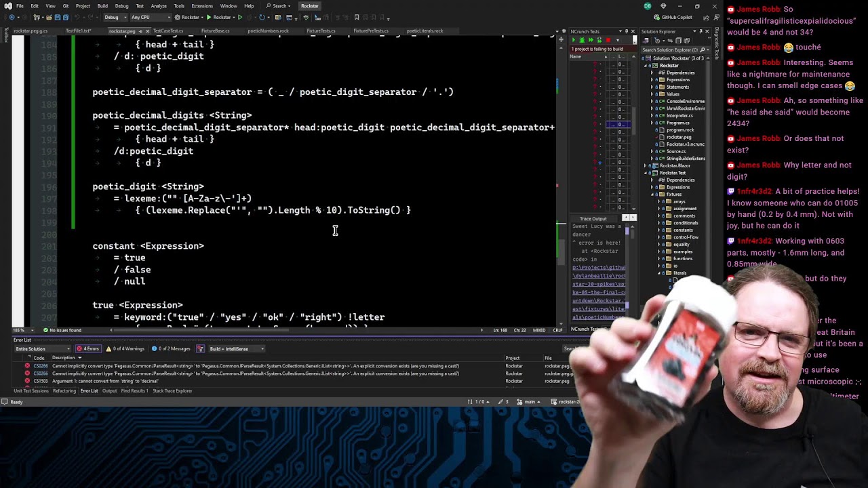This screenshot has width=868, height=488.
Task: Toggle the 0 of 4 Warnings filter
Action: click(126, 349)
